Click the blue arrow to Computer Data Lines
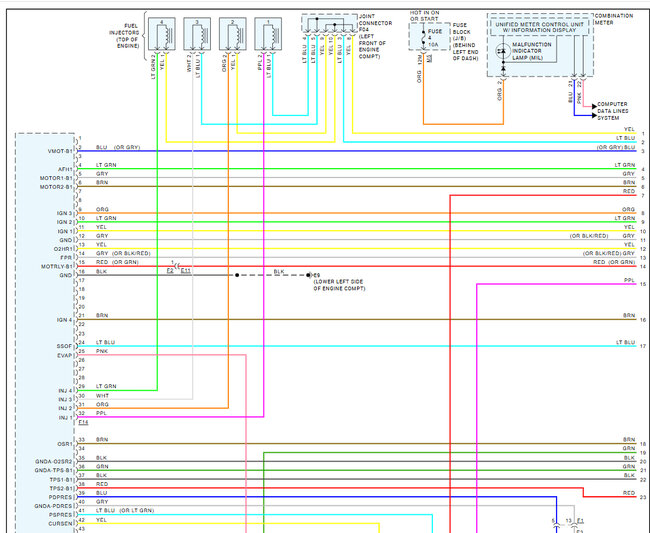The width and height of the screenshot is (650, 533). pos(594,115)
